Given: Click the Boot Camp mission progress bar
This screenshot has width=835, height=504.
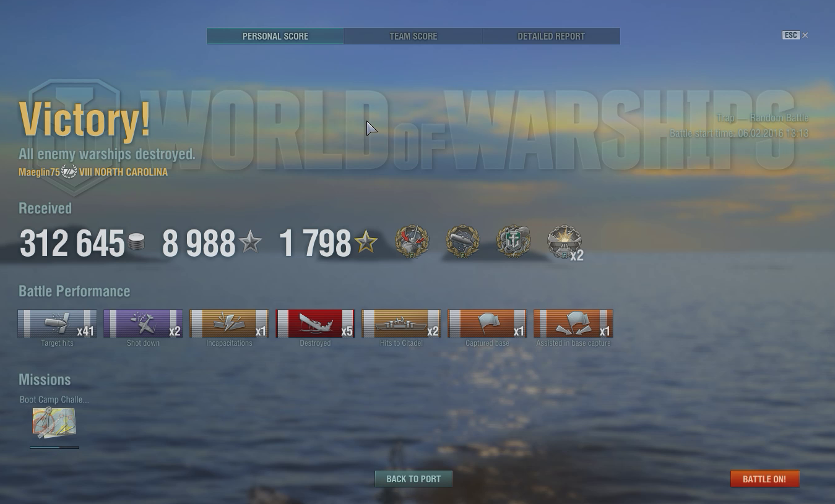Looking at the screenshot, I should 54,447.
